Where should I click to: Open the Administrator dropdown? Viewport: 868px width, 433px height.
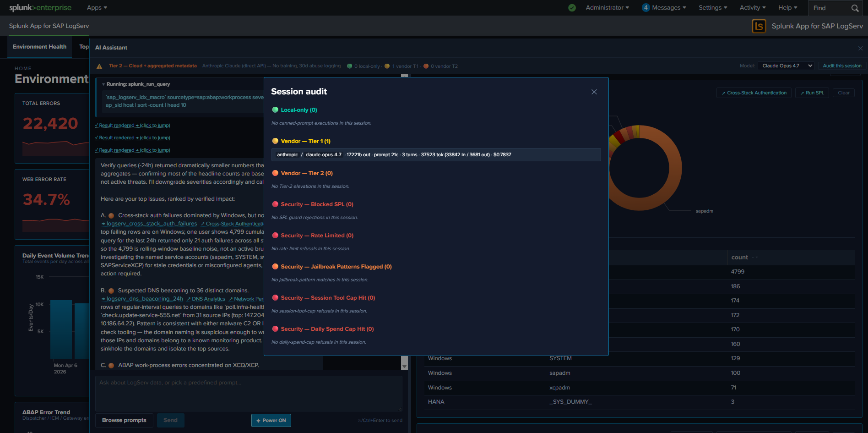point(607,8)
